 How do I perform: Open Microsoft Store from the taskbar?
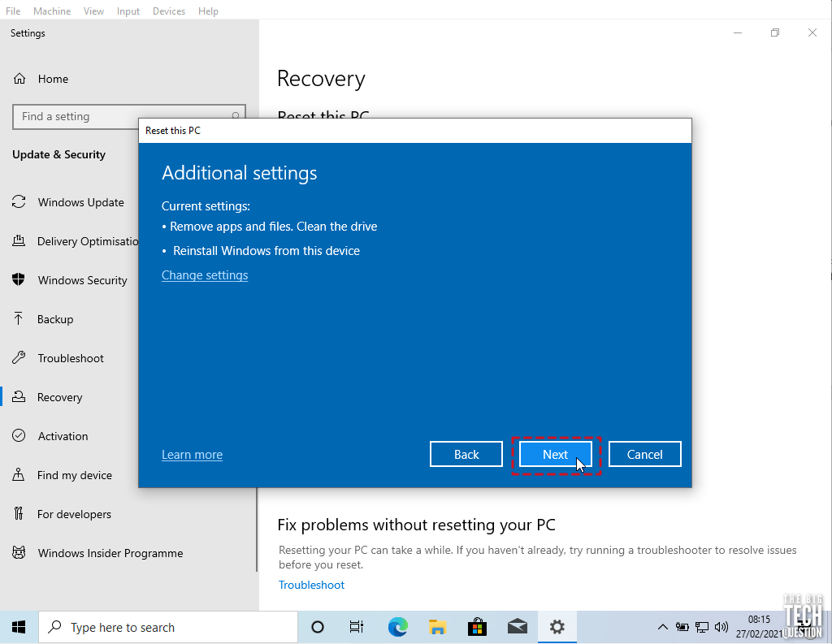pyautogui.click(x=477, y=627)
